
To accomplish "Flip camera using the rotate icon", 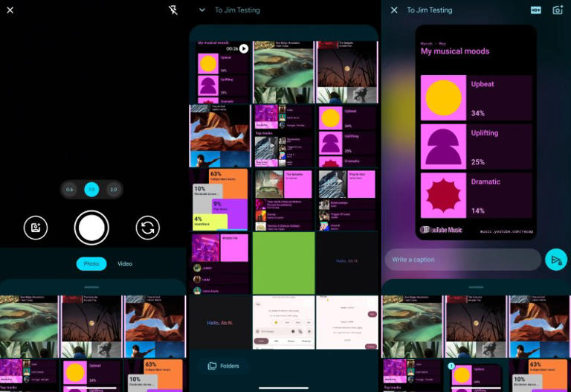I will (x=147, y=228).
